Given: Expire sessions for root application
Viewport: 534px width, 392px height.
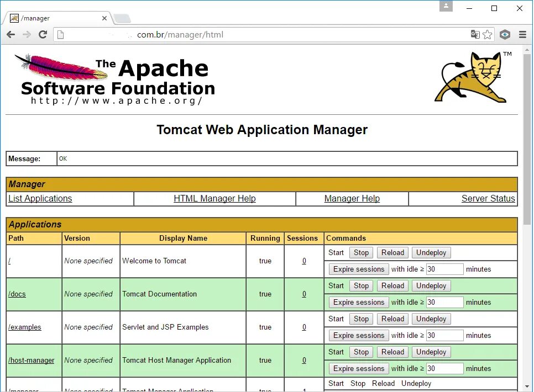Looking at the screenshot, I should (359, 269).
